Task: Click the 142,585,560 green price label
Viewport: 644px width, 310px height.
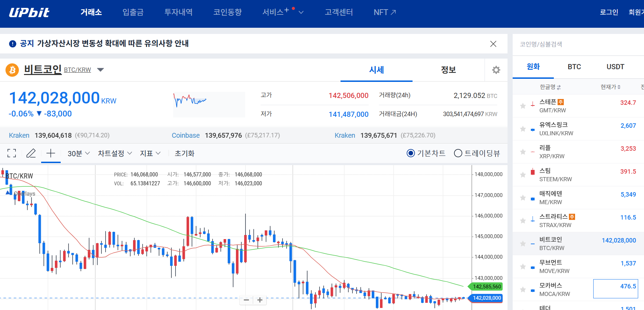Action: pyautogui.click(x=486, y=287)
